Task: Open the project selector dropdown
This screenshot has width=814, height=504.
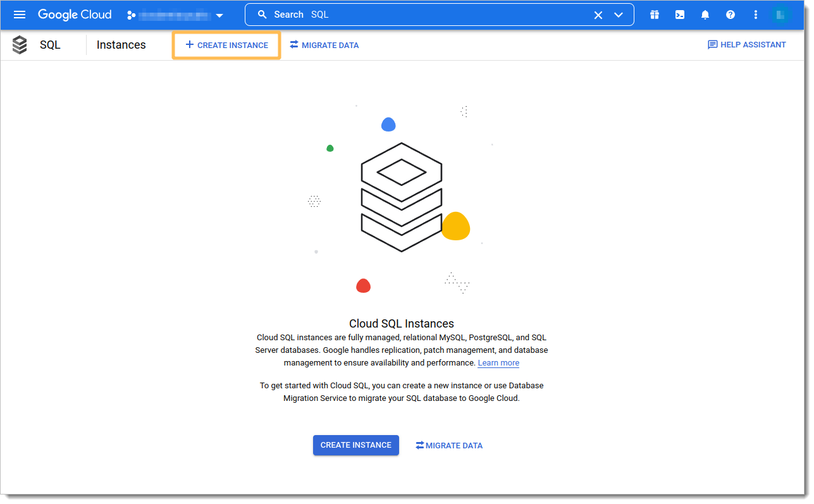Action: [176, 15]
